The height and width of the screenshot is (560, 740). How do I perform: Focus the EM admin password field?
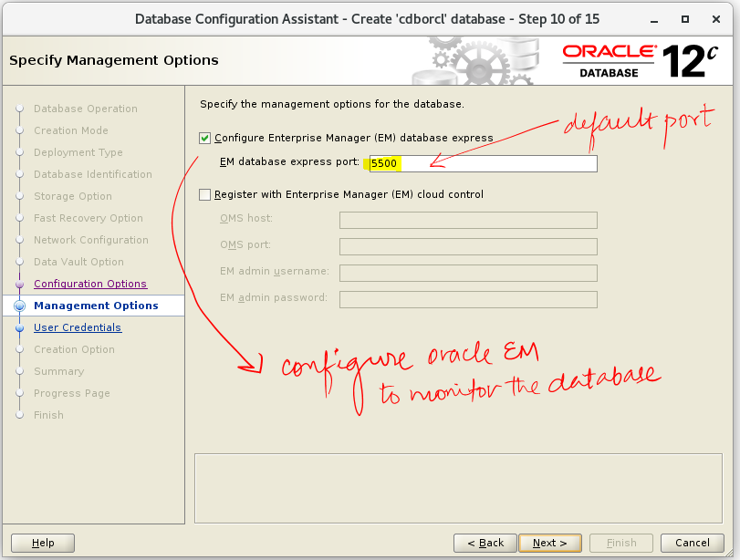click(468, 299)
